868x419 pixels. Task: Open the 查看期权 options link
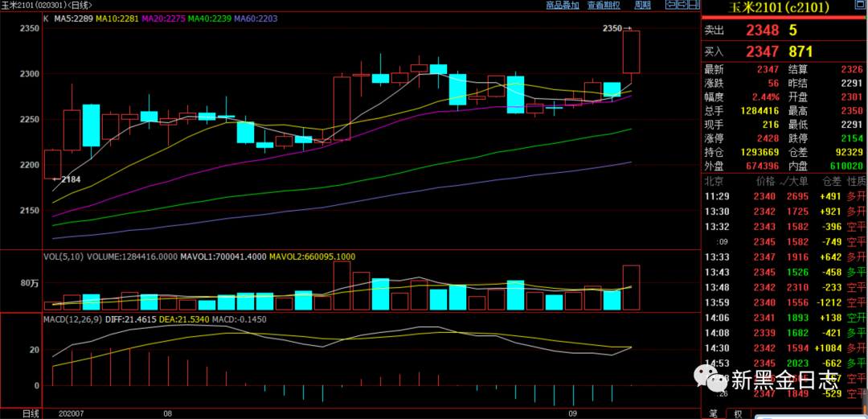click(x=604, y=5)
